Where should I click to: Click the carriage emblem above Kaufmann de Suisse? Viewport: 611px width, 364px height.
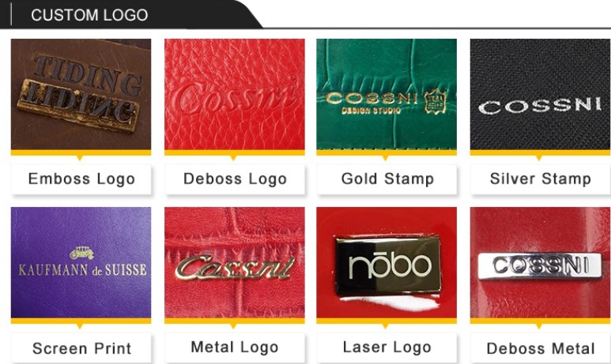point(82,253)
